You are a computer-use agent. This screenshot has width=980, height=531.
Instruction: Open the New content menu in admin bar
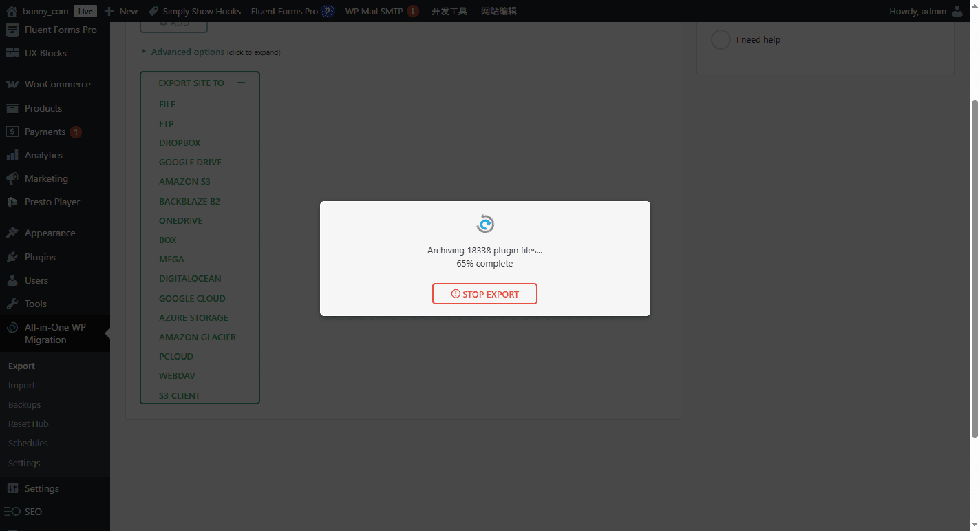pyautogui.click(x=121, y=11)
